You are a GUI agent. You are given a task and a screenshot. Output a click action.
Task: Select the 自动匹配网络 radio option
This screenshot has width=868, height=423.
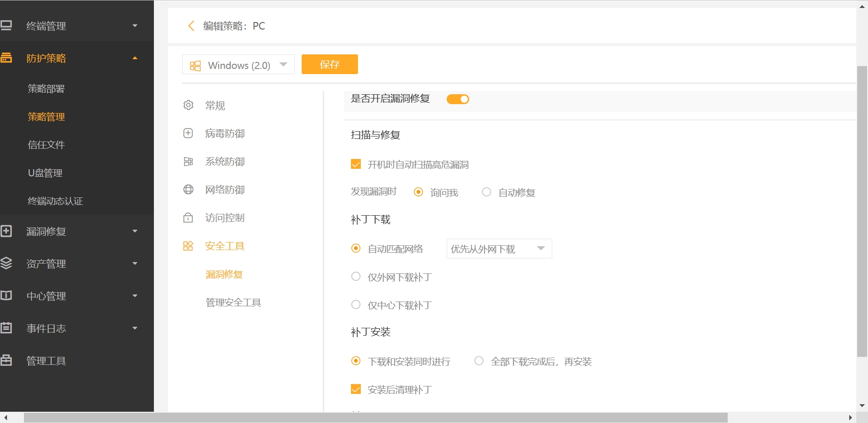pyautogui.click(x=356, y=248)
